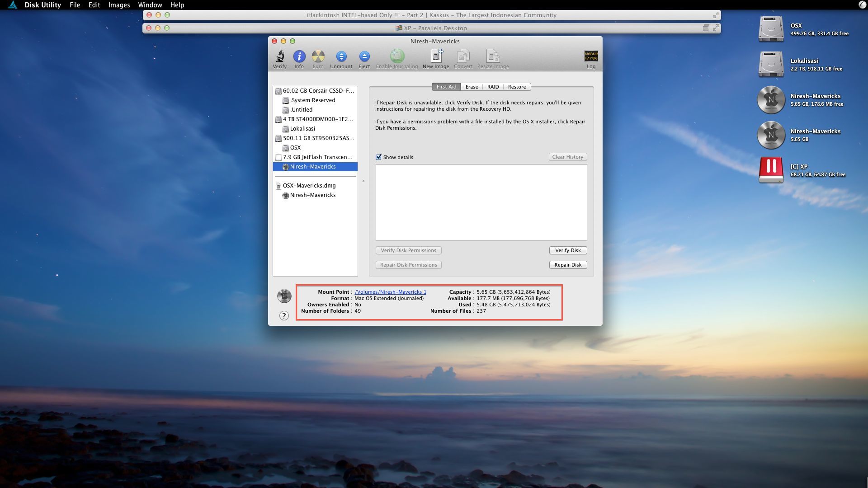Select Lokalisasi volume in sidebar
The width and height of the screenshot is (868, 488).
315,129
